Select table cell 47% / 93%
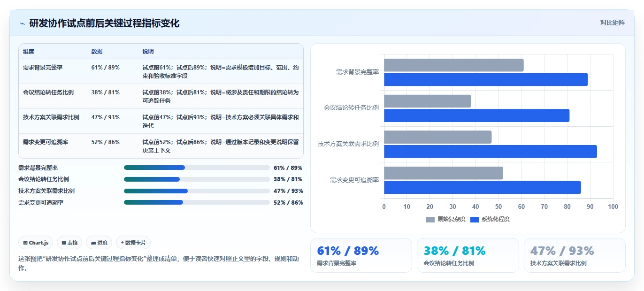 [106, 117]
